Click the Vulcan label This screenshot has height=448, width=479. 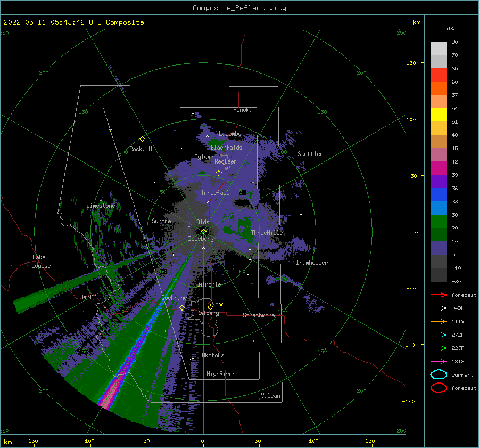271,396
